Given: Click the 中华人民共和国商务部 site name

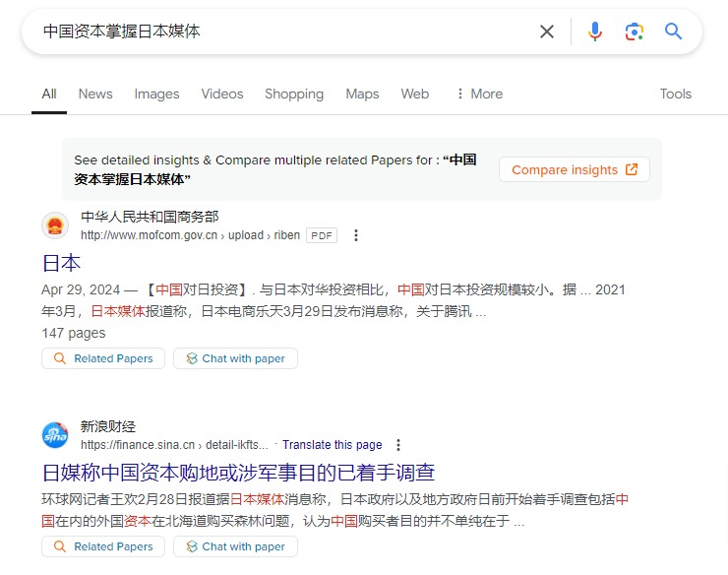Looking at the screenshot, I should click(x=150, y=217).
